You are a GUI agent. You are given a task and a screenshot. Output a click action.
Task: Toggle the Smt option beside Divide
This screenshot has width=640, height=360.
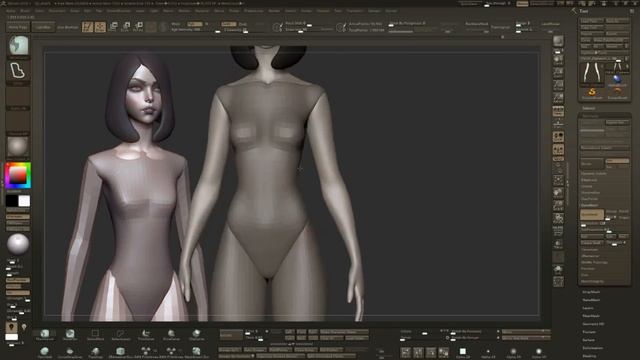617,161
